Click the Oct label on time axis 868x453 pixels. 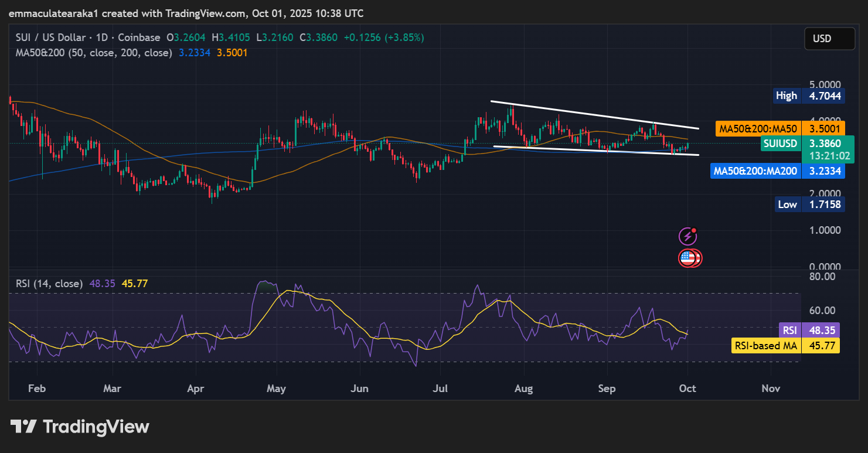(687, 389)
